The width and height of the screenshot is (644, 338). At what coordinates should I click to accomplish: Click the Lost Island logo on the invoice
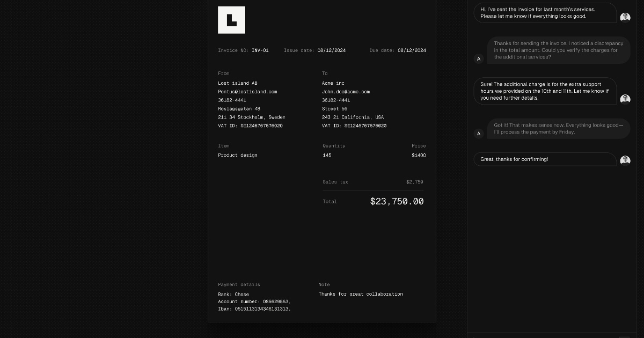(x=231, y=20)
